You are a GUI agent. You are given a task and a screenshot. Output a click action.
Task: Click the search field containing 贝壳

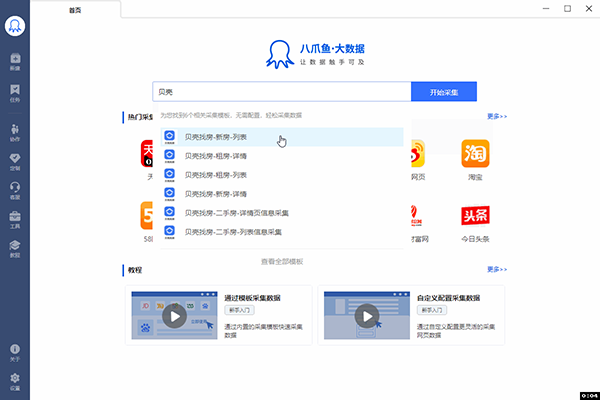(x=280, y=92)
